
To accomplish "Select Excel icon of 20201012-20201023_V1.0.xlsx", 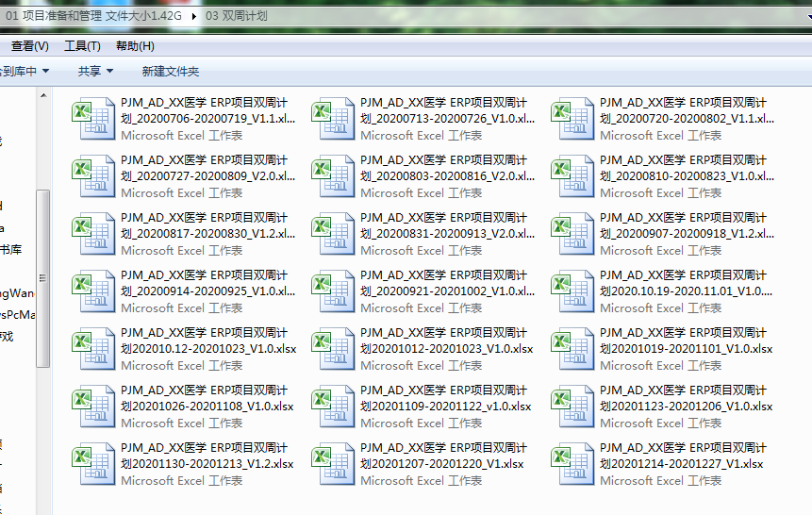I will 333,349.
